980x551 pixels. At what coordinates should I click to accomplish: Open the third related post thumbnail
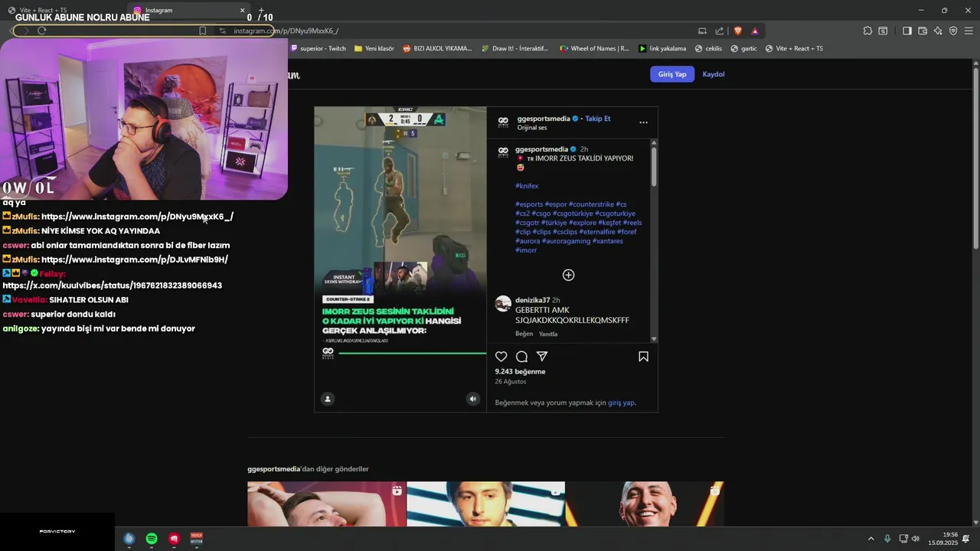(645, 504)
